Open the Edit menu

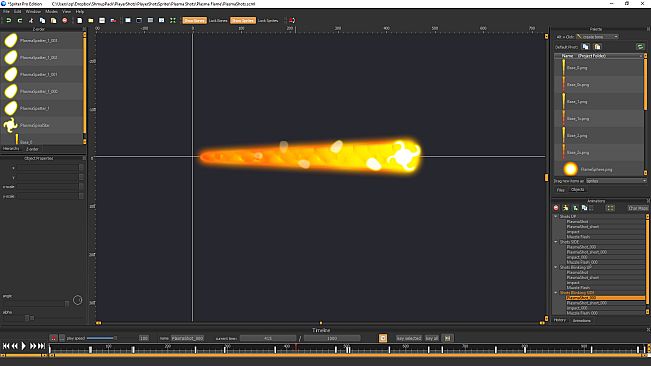click(17, 12)
